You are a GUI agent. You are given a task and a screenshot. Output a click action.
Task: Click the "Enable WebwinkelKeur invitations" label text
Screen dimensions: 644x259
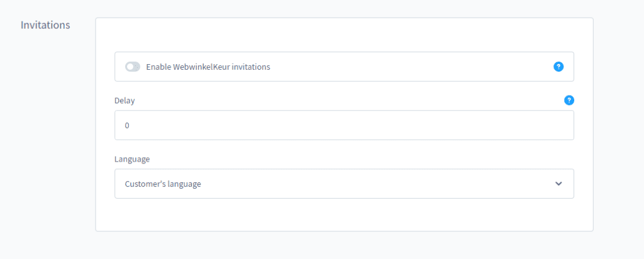tap(208, 67)
